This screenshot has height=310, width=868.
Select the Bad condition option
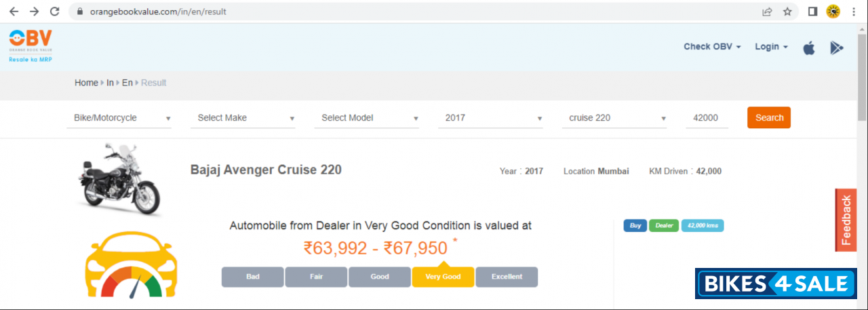[x=253, y=277]
